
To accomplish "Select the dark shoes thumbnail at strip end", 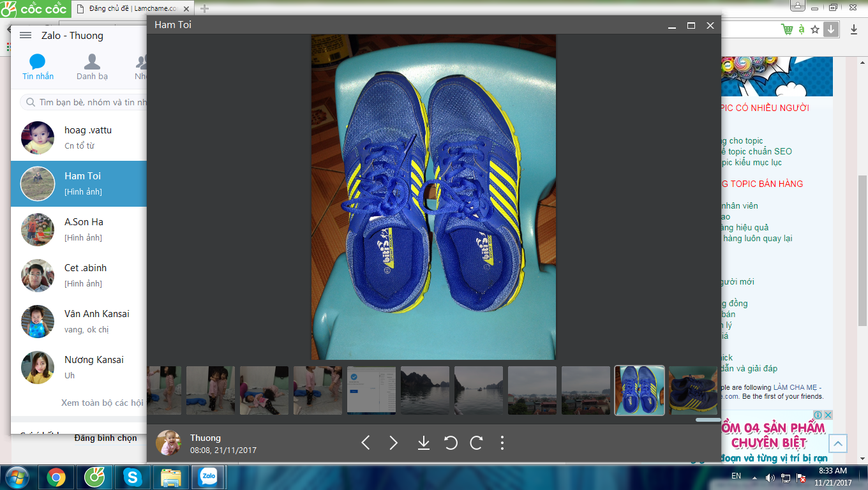I will (693, 390).
